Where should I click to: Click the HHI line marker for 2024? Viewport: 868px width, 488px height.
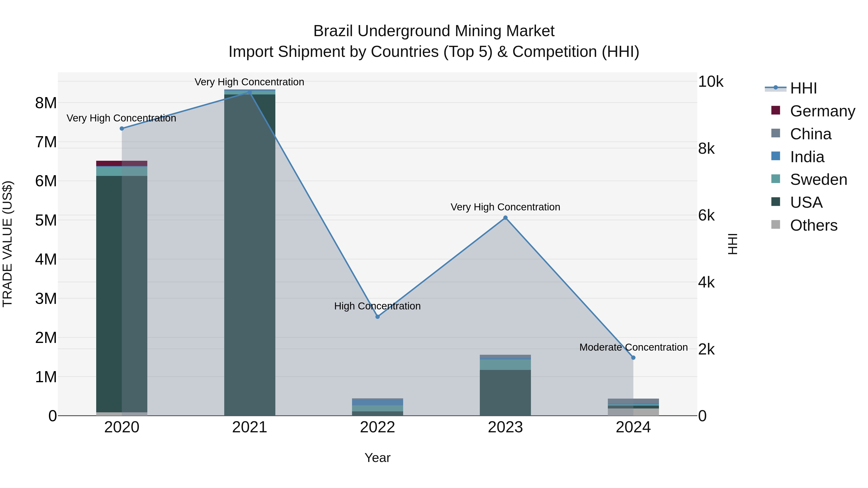633,358
